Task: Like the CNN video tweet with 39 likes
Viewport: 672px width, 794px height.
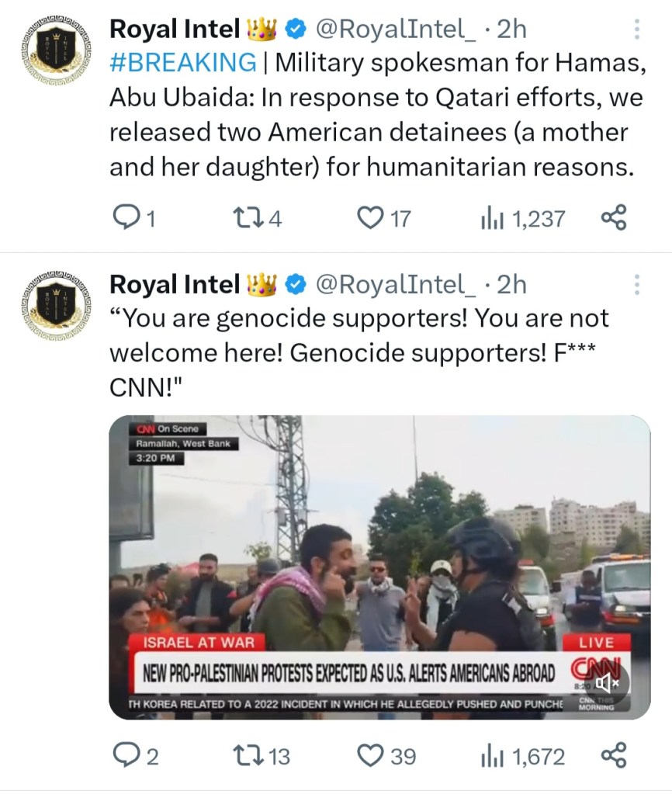Action: click(x=387, y=756)
